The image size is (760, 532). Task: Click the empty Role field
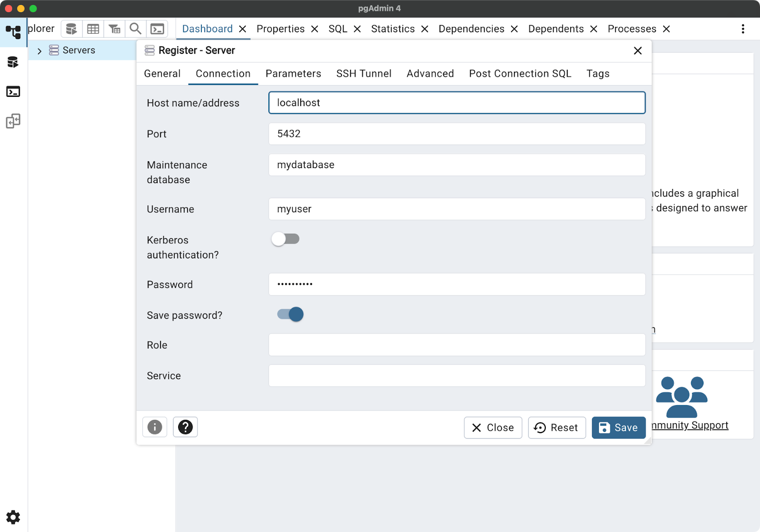[457, 345]
